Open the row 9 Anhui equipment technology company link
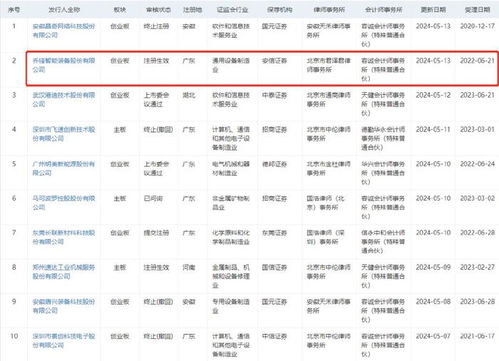Viewport: 499px width, 361px height. coord(64,306)
